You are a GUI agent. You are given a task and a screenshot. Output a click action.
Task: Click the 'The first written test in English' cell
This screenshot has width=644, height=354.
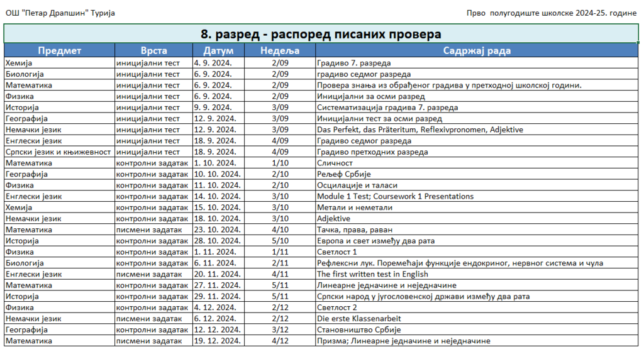click(372, 274)
